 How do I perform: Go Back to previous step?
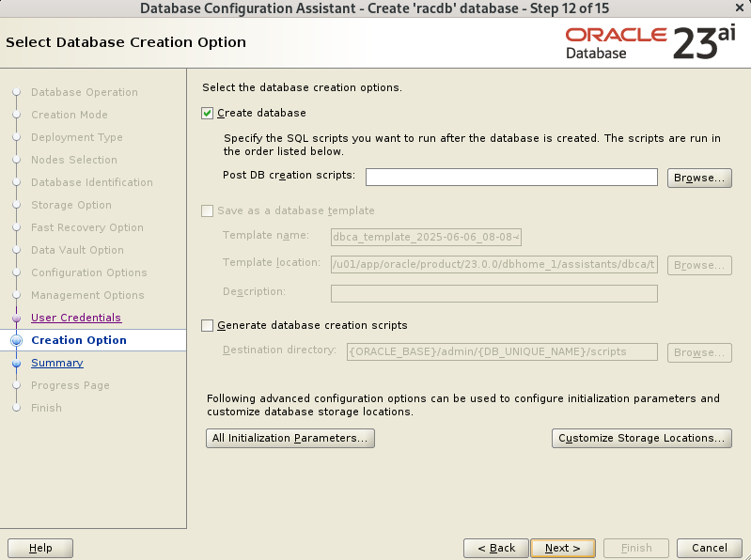click(496, 548)
